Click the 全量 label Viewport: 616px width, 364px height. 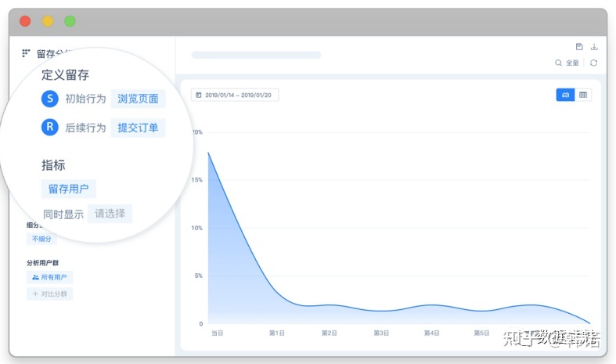pos(572,63)
